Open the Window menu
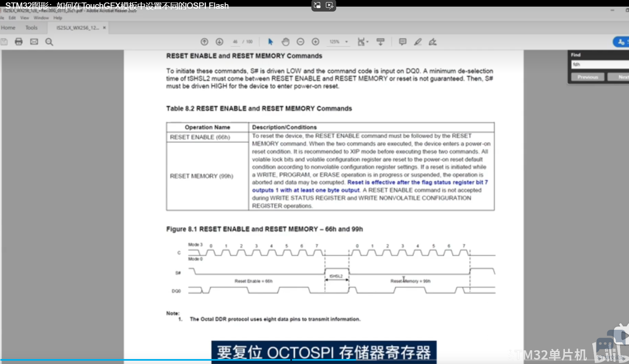629x364 pixels. point(41,18)
